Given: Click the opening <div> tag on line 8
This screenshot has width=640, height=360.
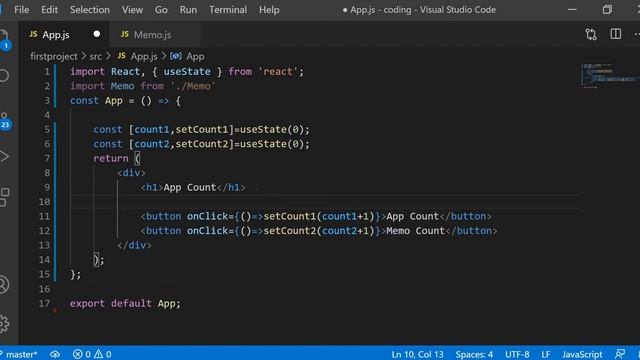Looking at the screenshot, I should (131, 173).
